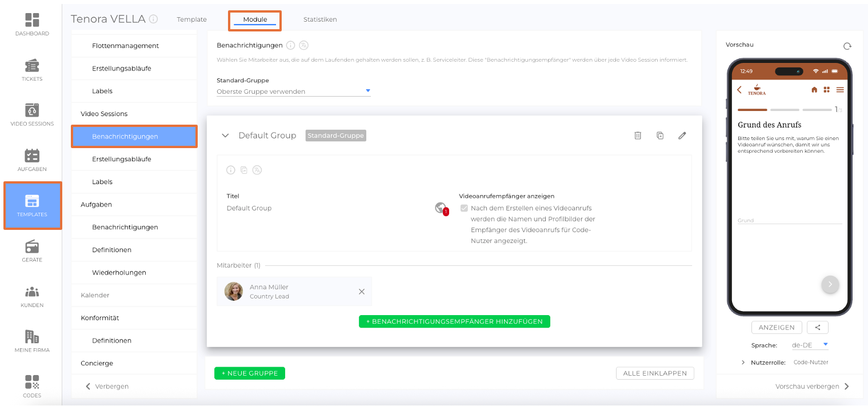The height and width of the screenshot is (406, 868).
Task: Open the Sprache de-DE dropdown
Action: click(810, 345)
